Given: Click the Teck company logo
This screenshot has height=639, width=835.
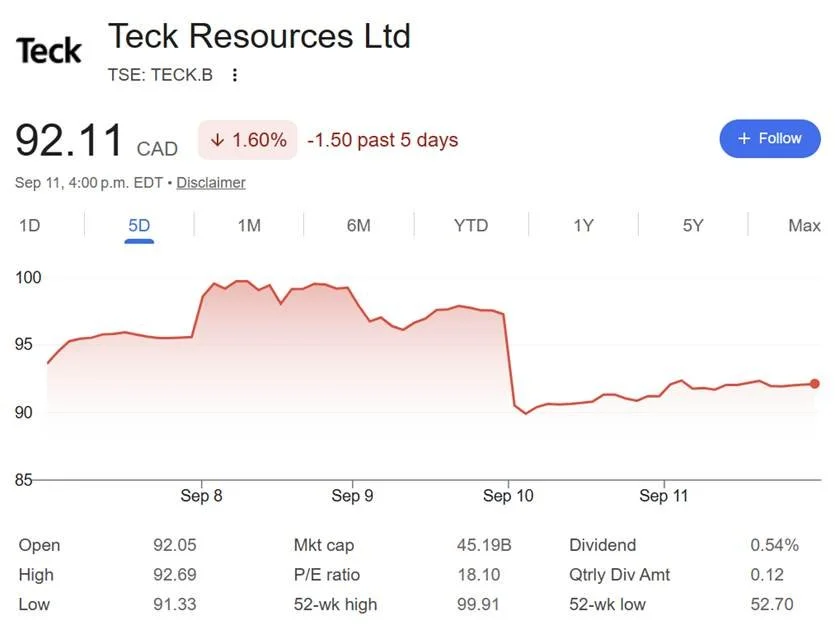Looking at the screenshot, I should click(48, 51).
